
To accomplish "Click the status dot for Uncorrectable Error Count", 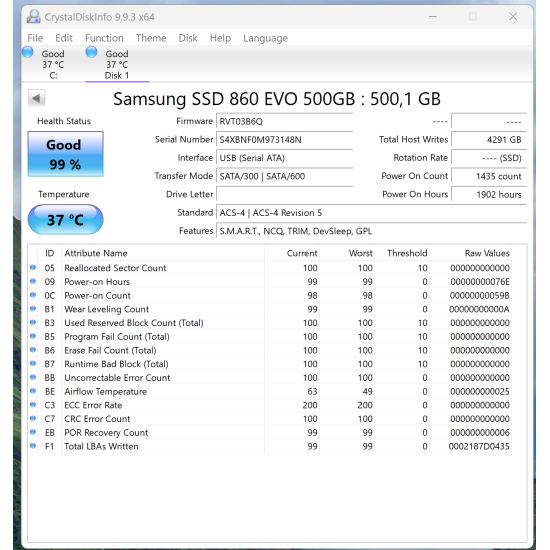I will click(x=33, y=377).
